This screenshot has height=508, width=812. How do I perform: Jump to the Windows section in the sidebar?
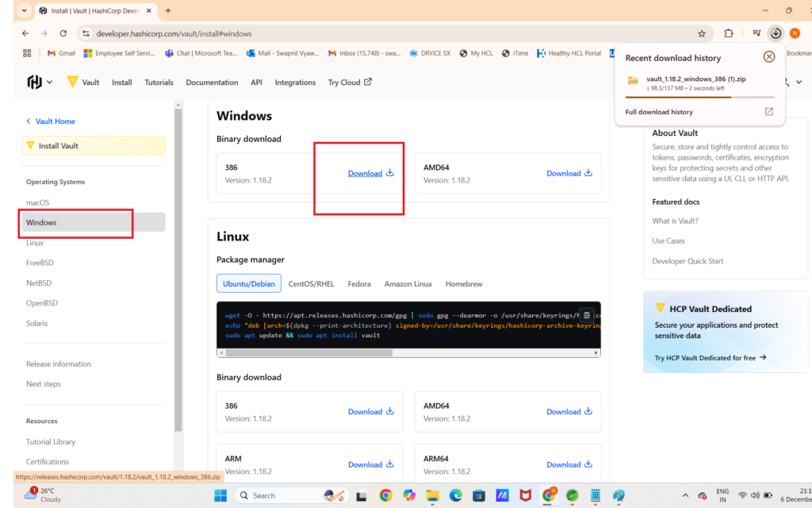94,222
